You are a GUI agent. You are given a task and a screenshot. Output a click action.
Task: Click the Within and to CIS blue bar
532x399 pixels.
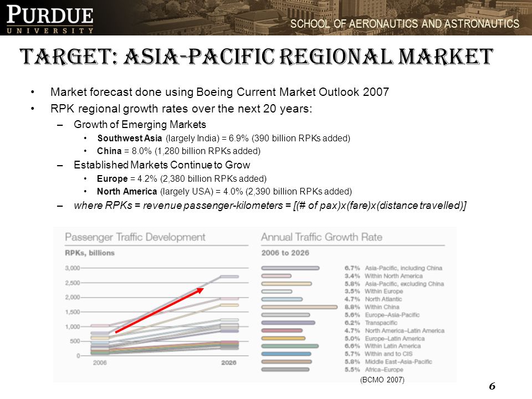(x=286, y=354)
